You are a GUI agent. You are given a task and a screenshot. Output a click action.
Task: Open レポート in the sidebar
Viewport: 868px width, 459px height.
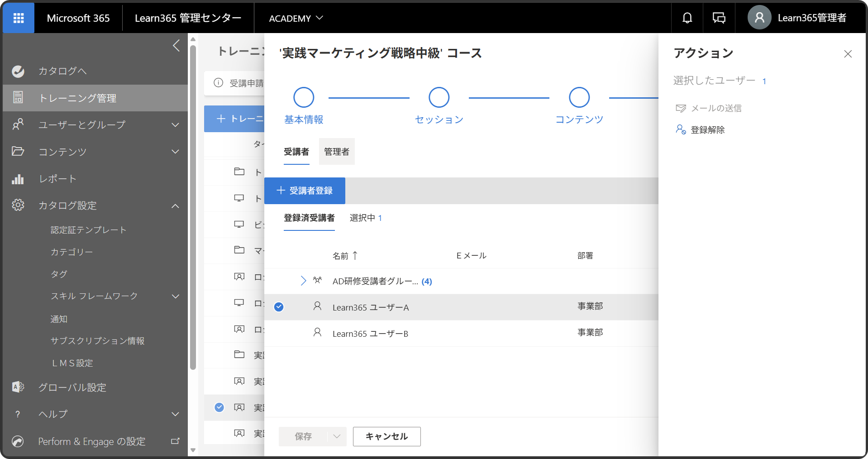tap(95, 179)
